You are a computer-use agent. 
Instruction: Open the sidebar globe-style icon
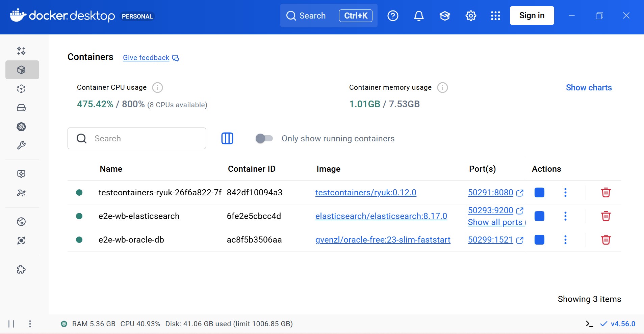(21, 222)
